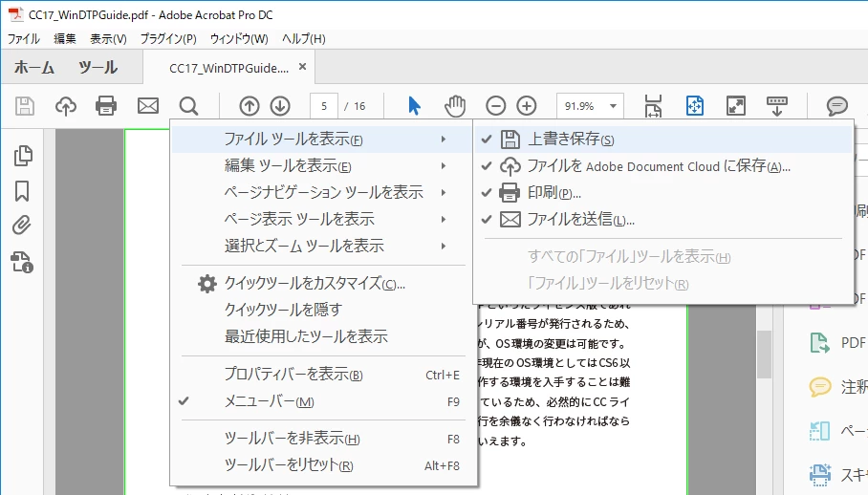Go to previous page with up arrow icon
The image size is (868, 495).
[250, 106]
